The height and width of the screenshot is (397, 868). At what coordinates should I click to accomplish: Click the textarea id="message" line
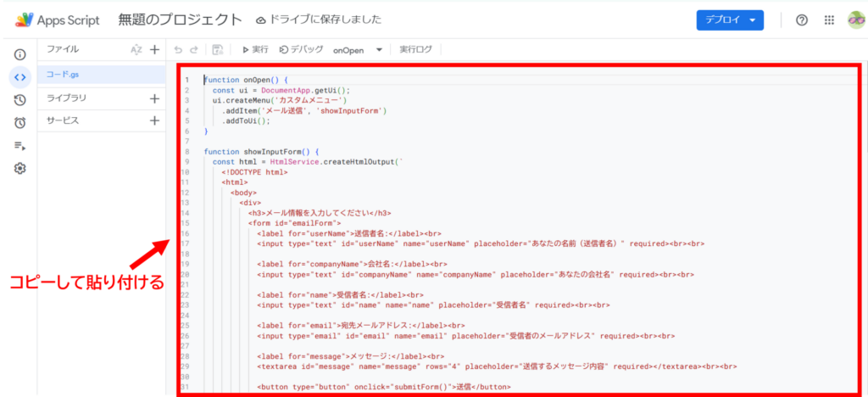pos(497,366)
